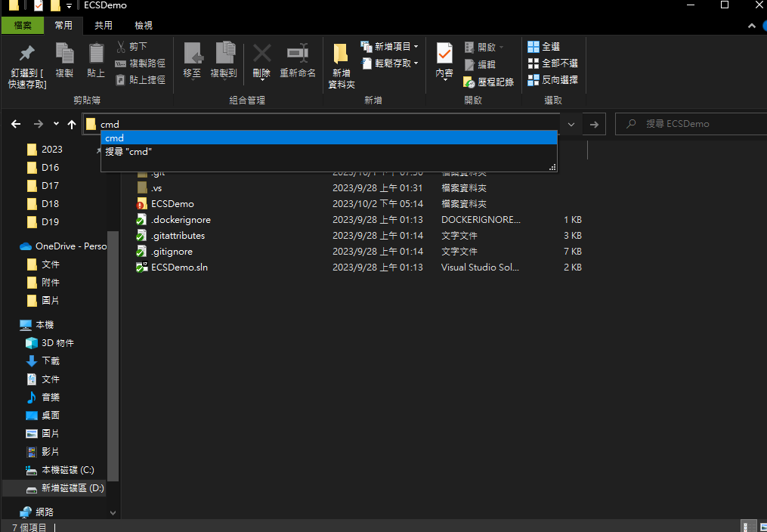This screenshot has width=767, height=532.
Task: Click the Delete (刪除) icon
Action: pyautogui.click(x=261, y=60)
